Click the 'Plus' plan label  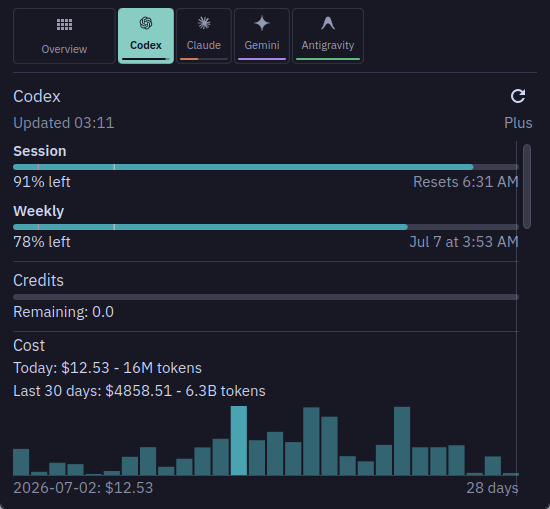[518, 123]
